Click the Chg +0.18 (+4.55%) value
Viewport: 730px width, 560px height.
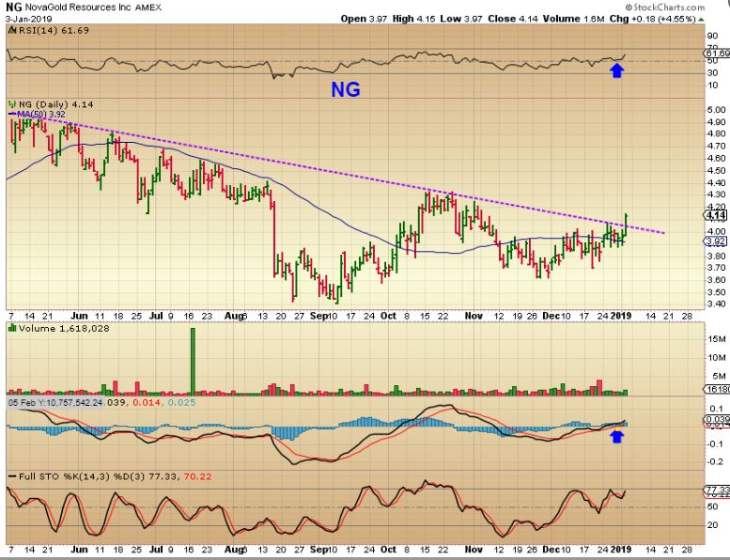point(653,19)
